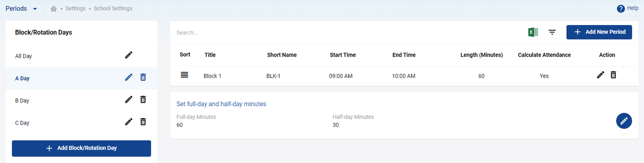
Task: Click Add New Period button
Action: point(599,32)
